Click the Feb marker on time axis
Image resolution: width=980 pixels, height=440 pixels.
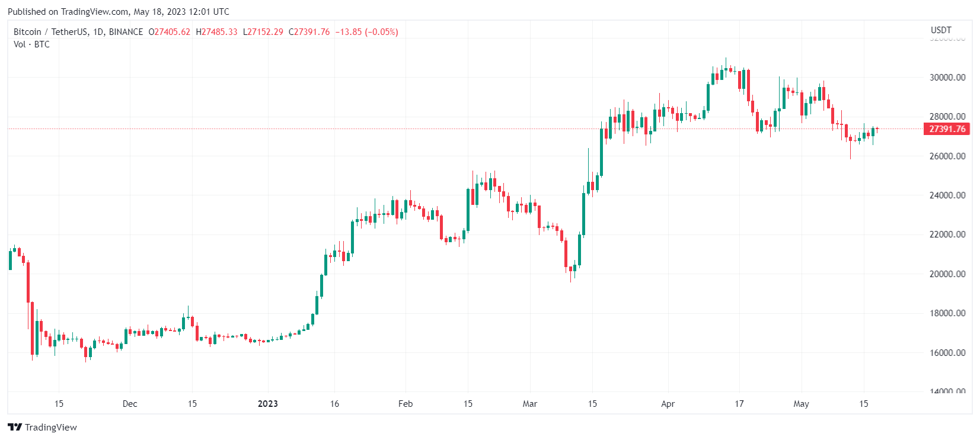pyautogui.click(x=406, y=404)
